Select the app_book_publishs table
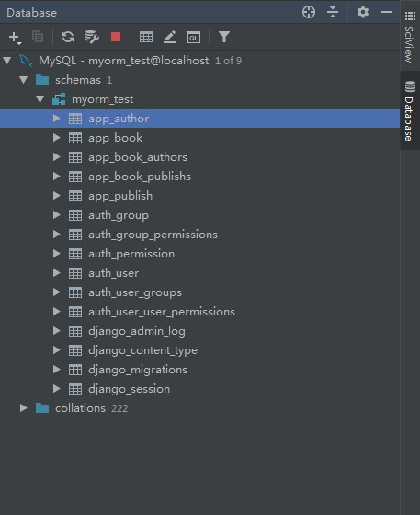Screen dimensions: 420x515 140,177
